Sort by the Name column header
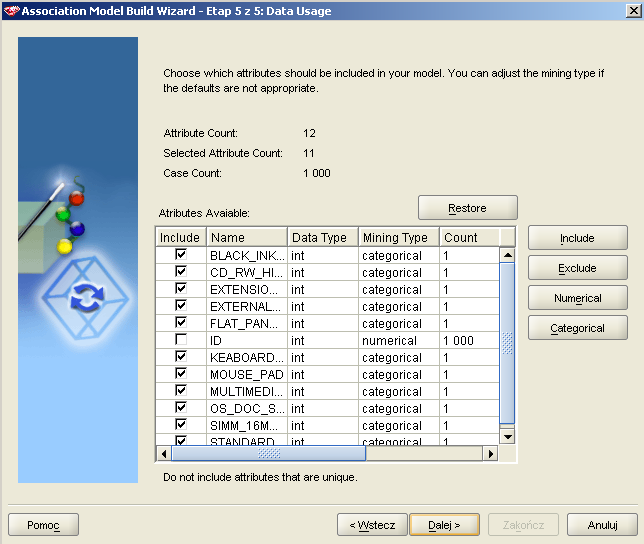Image resolution: width=644 pixels, height=544 pixels. (x=246, y=237)
